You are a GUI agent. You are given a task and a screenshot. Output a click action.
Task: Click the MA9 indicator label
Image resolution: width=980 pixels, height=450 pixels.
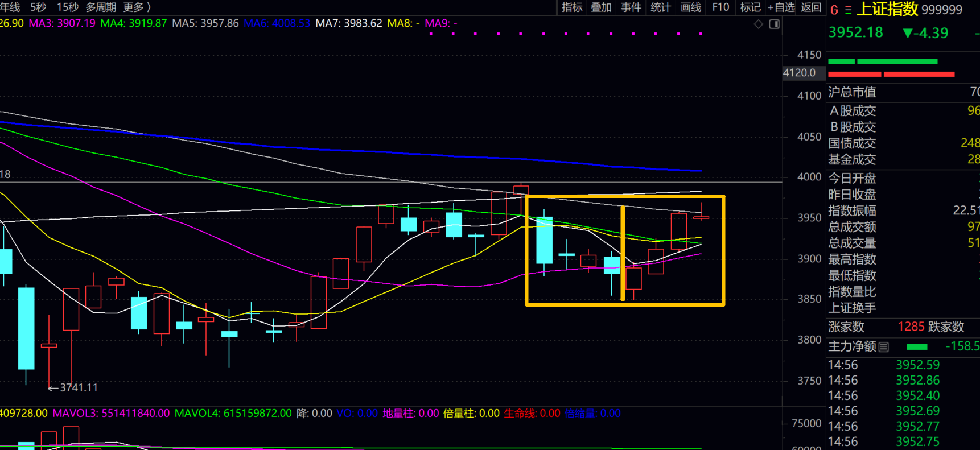(441, 23)
